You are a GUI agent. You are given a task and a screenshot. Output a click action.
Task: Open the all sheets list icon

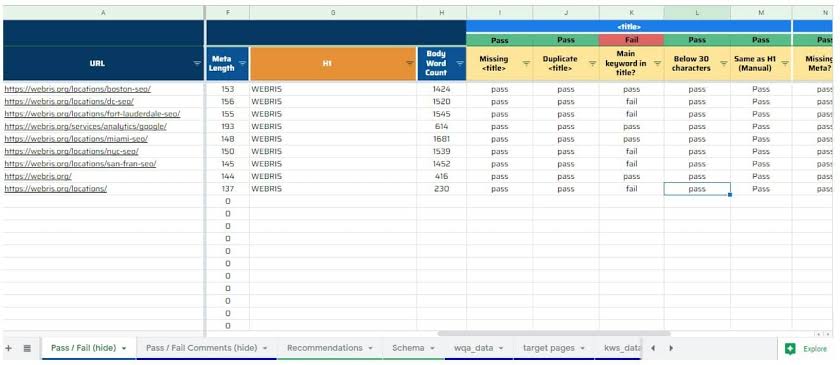[x=27, y=348]
